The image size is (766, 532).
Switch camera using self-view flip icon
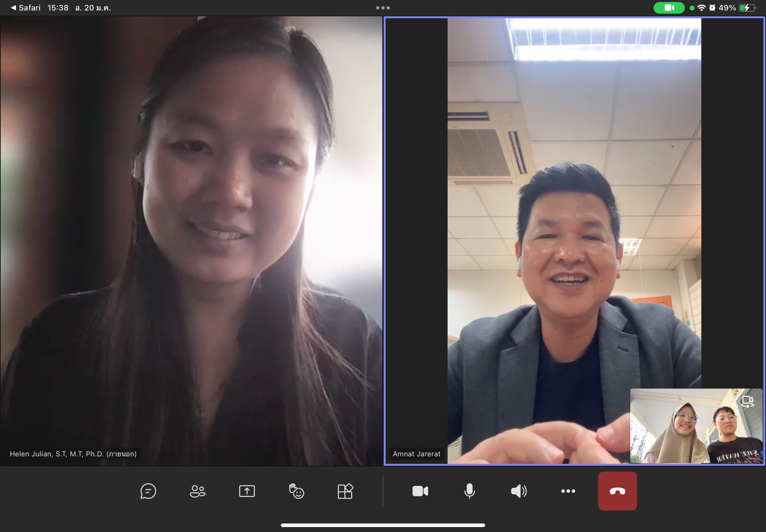coord(747,401)
